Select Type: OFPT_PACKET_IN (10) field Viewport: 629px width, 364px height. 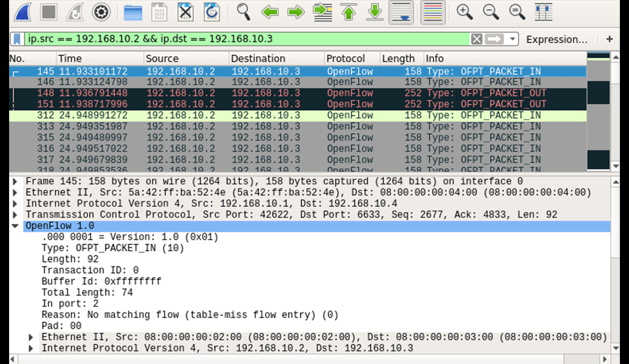(x=113, y=248)
